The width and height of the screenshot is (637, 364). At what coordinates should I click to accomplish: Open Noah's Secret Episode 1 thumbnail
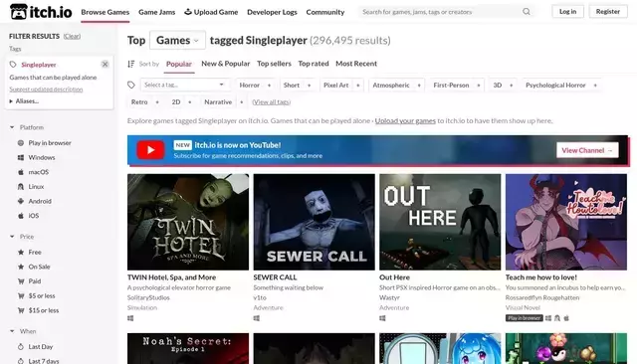click(x=188, y=348)
